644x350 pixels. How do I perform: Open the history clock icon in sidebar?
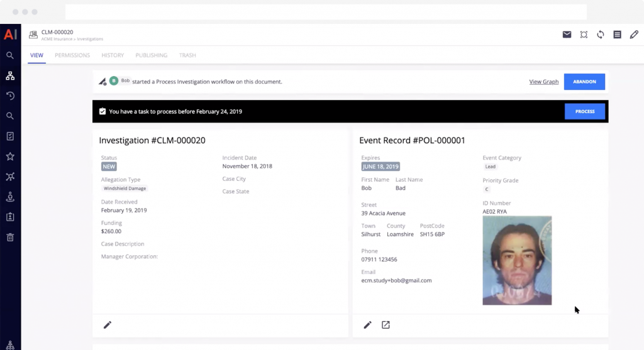tap(10, 96)
